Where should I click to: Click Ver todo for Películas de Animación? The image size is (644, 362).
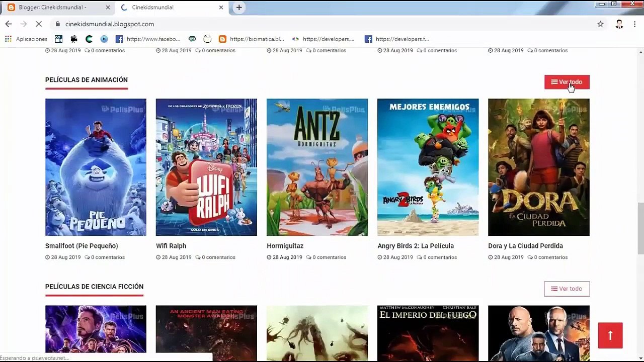pyautogui.click(x=567, y=82)
